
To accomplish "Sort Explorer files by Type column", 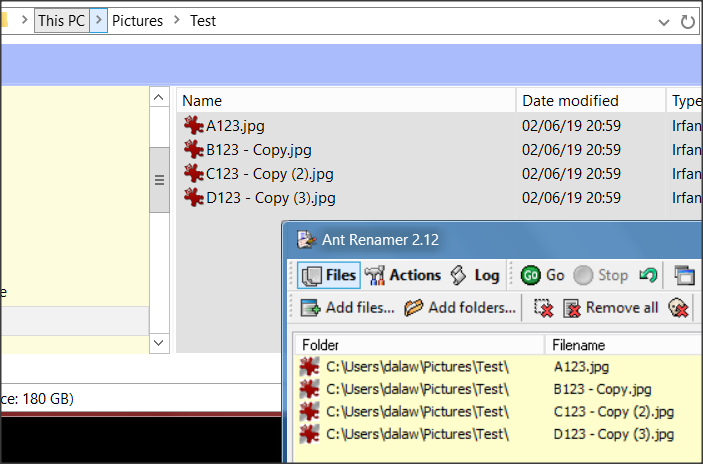I will point(685,100).
